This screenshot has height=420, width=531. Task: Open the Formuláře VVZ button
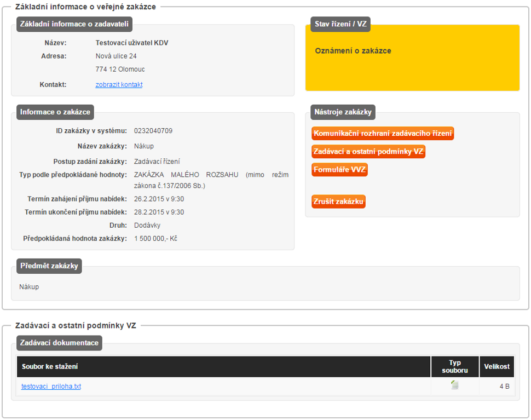pos(339,170)
